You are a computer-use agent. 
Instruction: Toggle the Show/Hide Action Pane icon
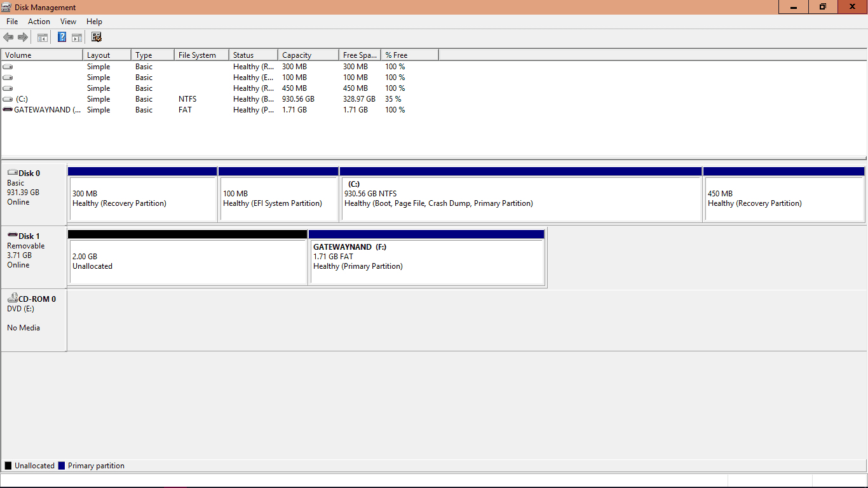77,37
